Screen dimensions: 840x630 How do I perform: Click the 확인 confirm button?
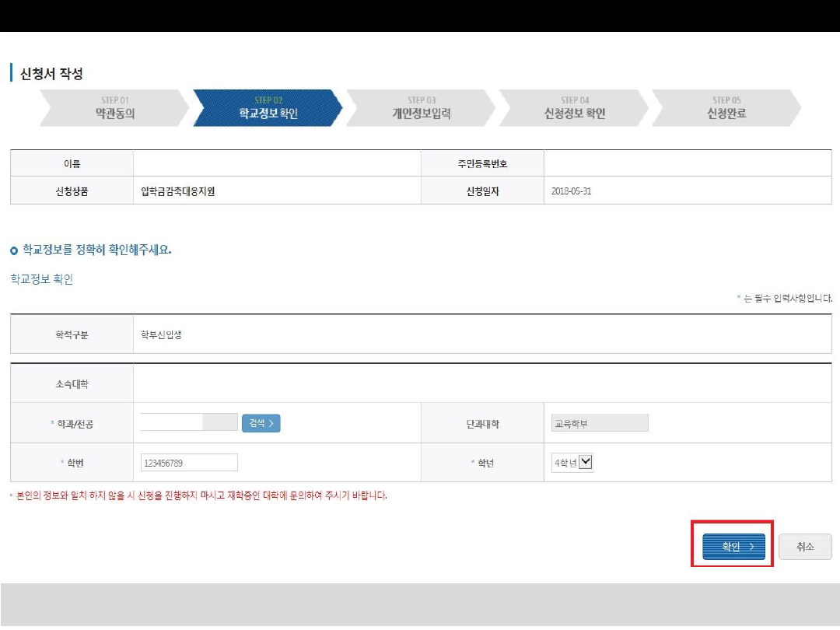tap(733, 547)
